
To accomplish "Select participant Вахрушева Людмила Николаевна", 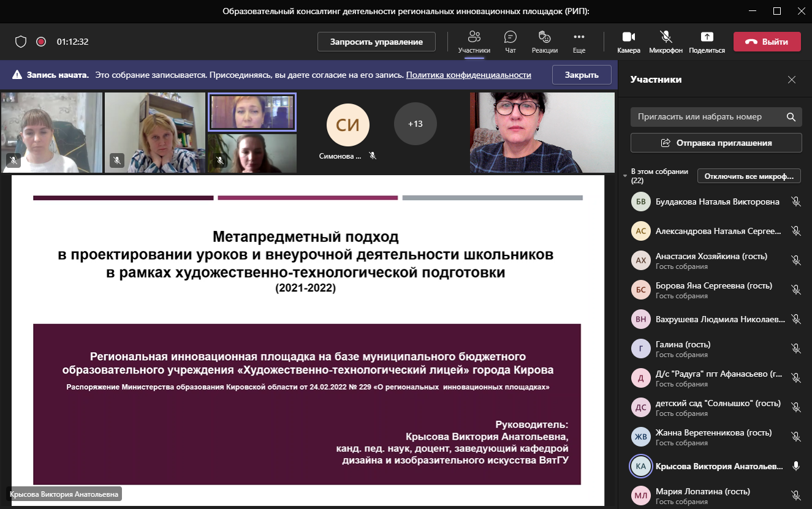I will pyautogui.click(x=716, y=319).
